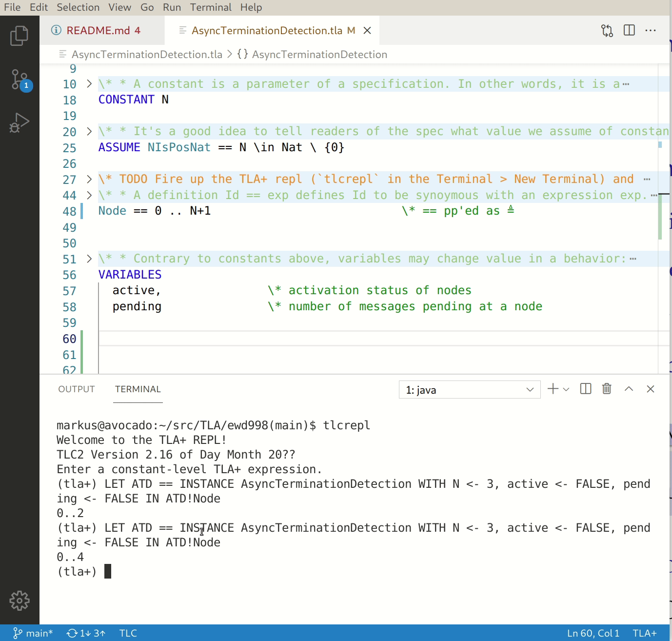Screen dimensions: 672x641
Task: Click 'Ln 60, Col 1' to go to line
Action: coord(594,633)
